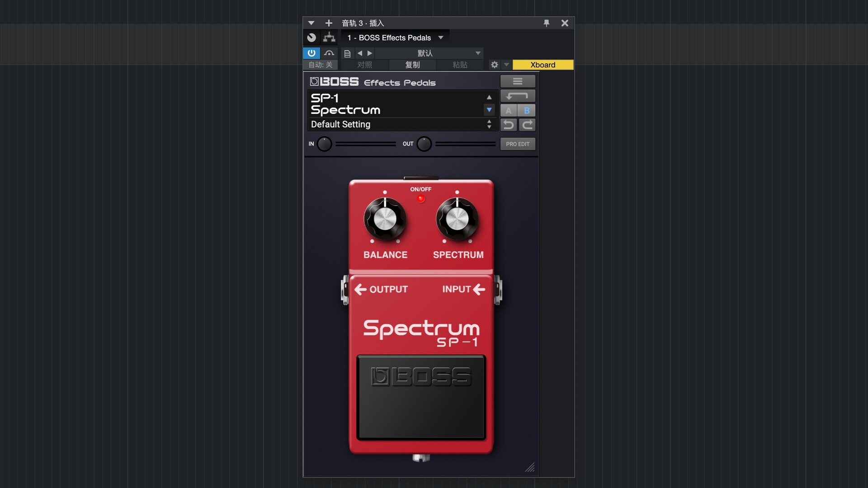Click the 自动: 关 automation mode button
The image size is (868, 488).
[321, 65]
